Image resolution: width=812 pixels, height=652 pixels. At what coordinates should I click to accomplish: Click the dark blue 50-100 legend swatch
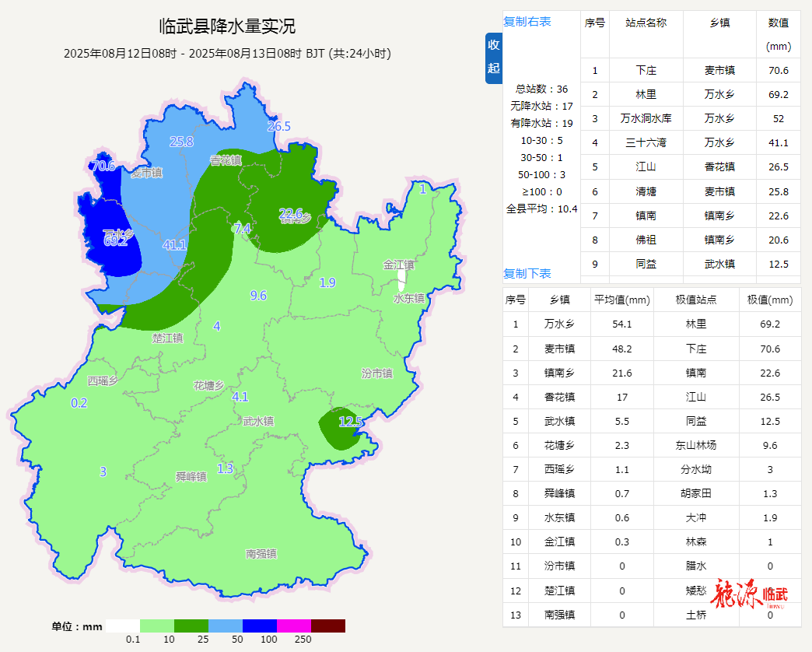[260, 626]
